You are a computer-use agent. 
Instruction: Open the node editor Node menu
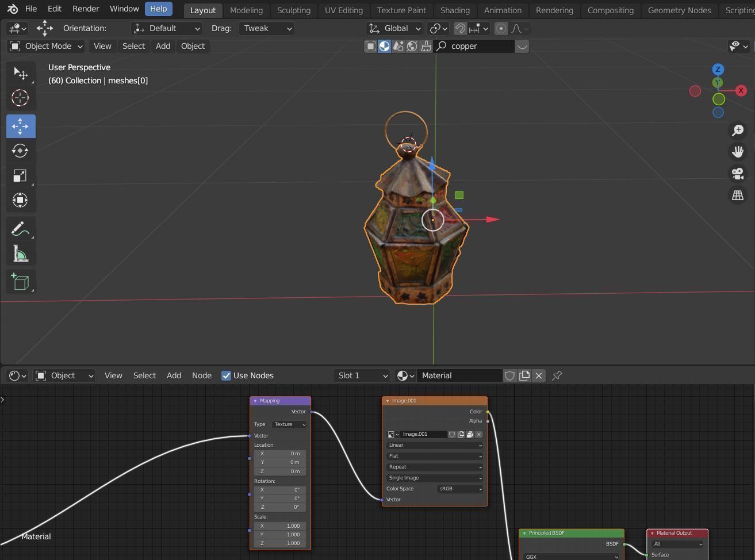202,375
